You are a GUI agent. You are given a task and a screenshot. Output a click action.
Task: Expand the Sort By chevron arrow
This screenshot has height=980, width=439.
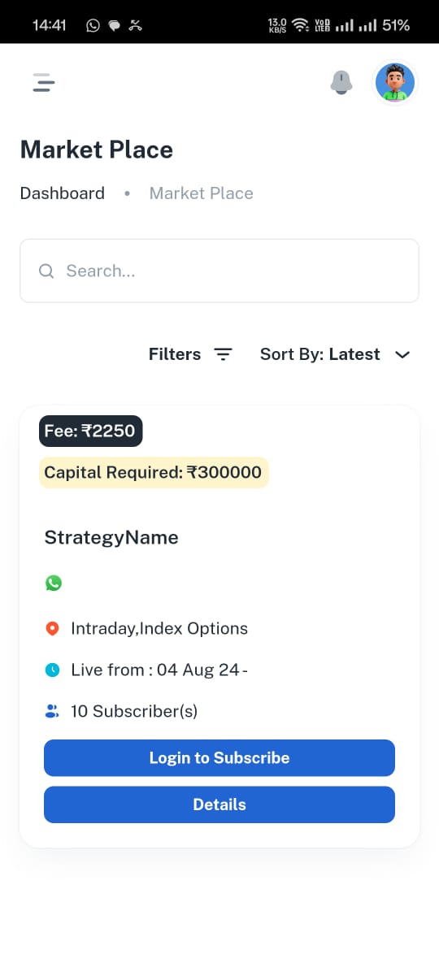pos(402,354)
